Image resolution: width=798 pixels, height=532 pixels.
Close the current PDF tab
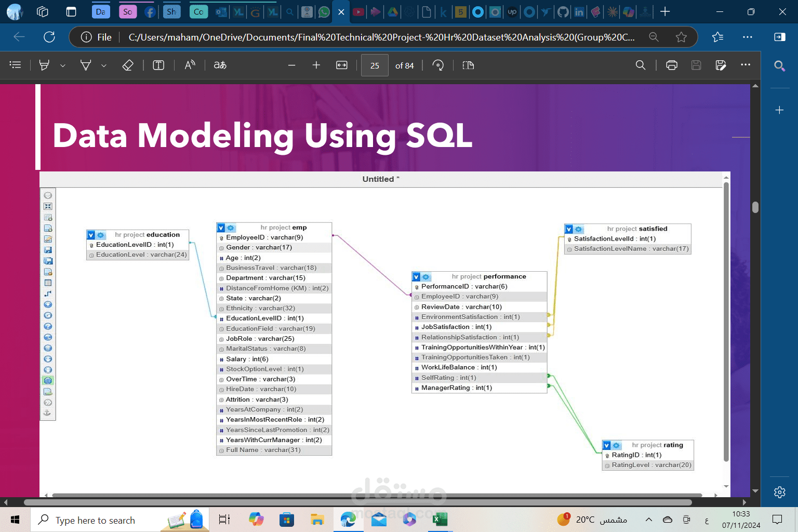[x=341, y=11]
